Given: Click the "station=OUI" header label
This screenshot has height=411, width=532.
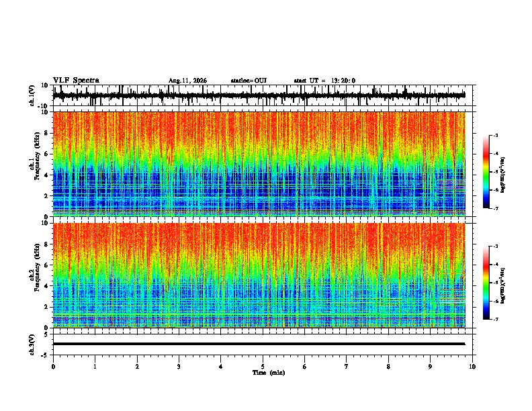Looking at the screenshot, I should pyautogui.click(x=249, y=81).
